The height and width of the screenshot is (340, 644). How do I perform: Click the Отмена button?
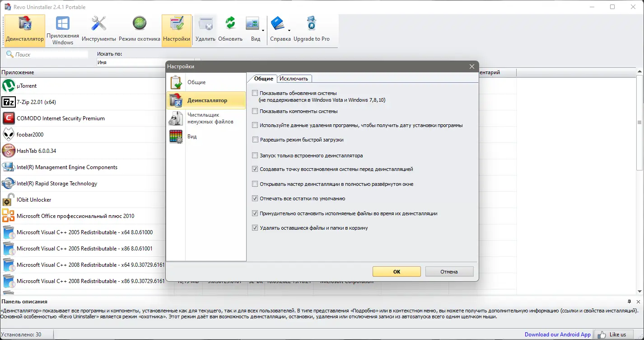(x=449, y=272)
